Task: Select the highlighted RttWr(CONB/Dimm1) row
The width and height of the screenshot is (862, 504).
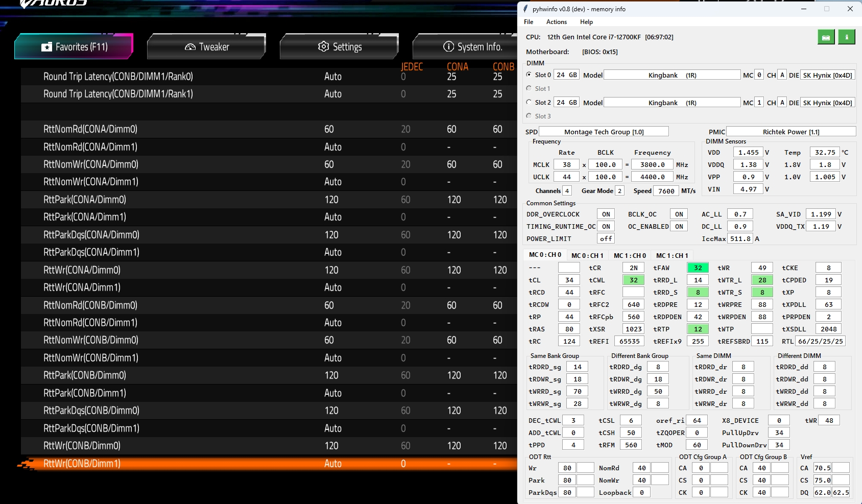Action: 269,464
